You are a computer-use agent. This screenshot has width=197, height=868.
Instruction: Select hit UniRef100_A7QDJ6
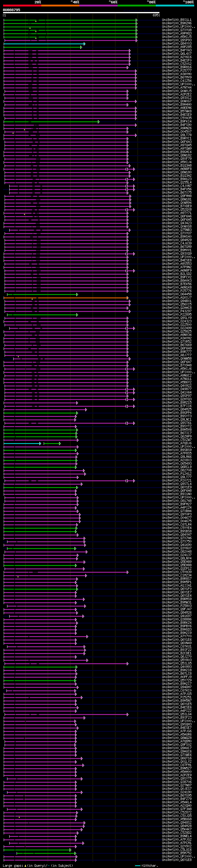click(177, 443)
